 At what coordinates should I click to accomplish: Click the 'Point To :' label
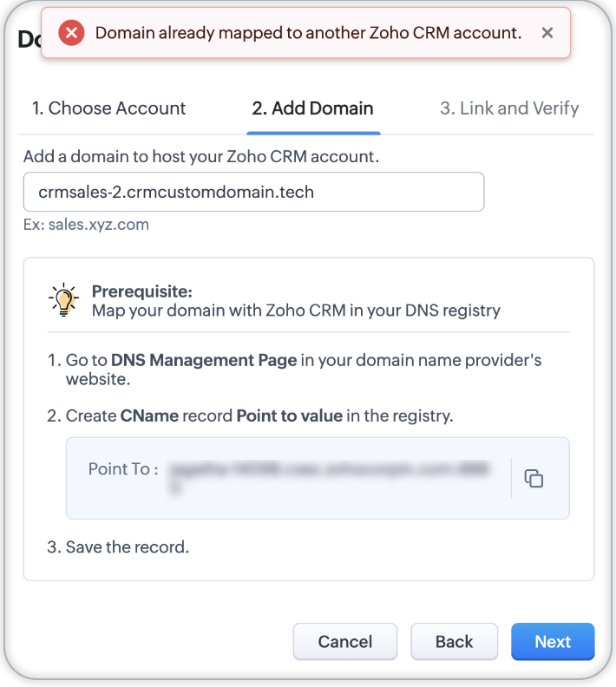pyautogui.click(x=123, y=469)
